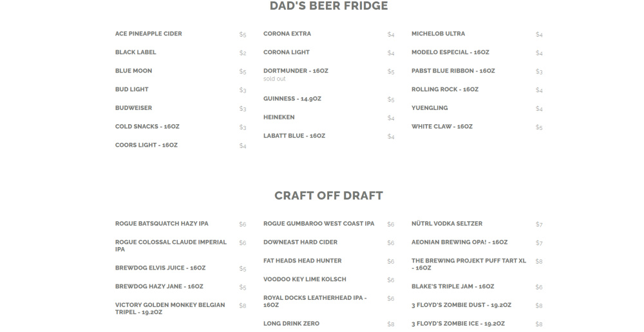644x332 pixels.
Task: Choose Labatt Blue 16oz item
Action: pos(294,136)
